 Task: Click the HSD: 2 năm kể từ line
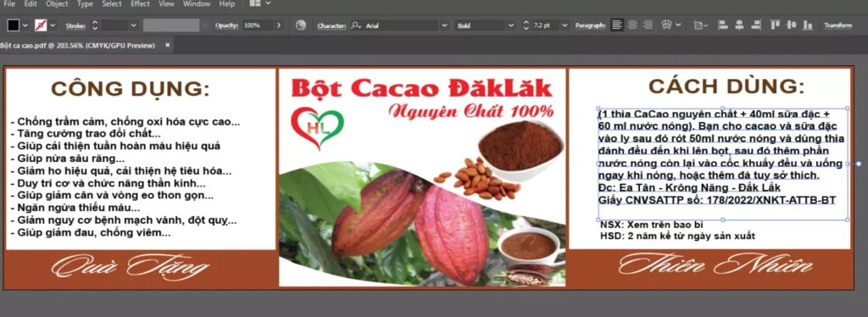[677, 236]
